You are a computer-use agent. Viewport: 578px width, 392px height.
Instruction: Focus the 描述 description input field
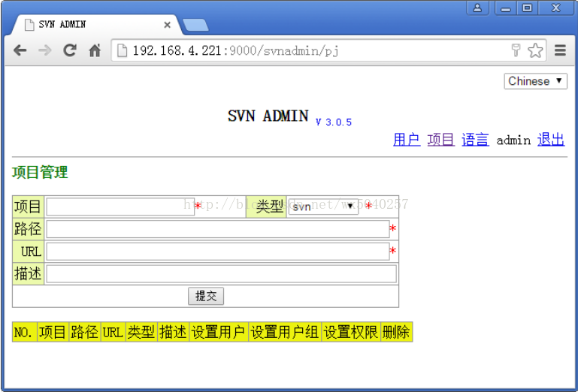(221, 274)
